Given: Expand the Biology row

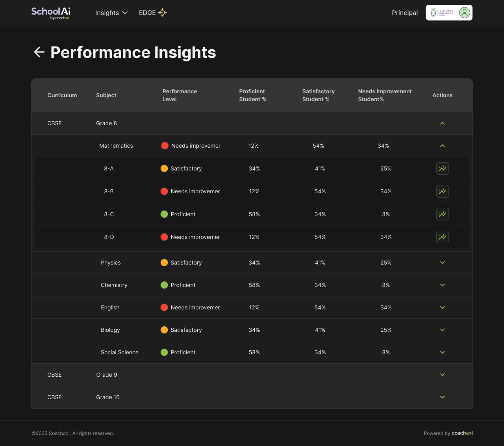Looking at the screenshot, I should click(x=443, y=330).
